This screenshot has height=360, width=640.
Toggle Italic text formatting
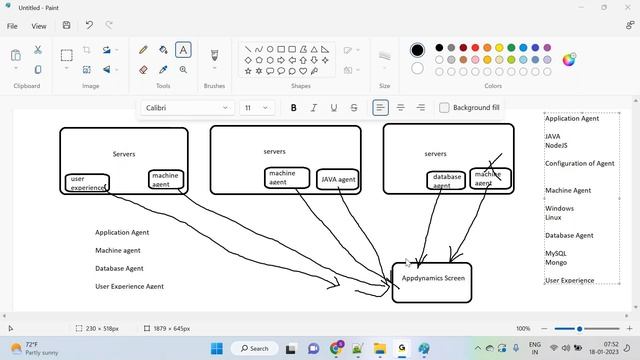tap(313, 108)
